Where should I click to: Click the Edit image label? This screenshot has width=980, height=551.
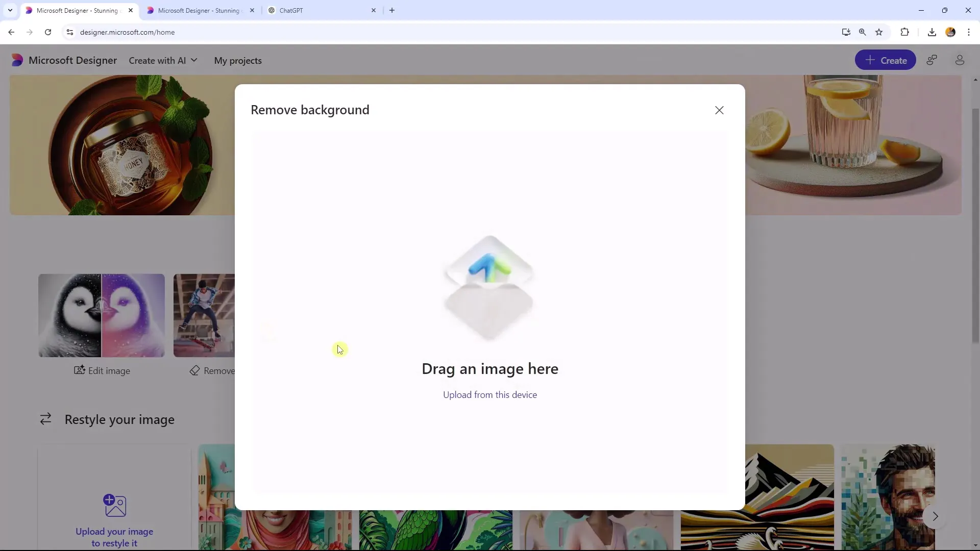tap(102, 371)
